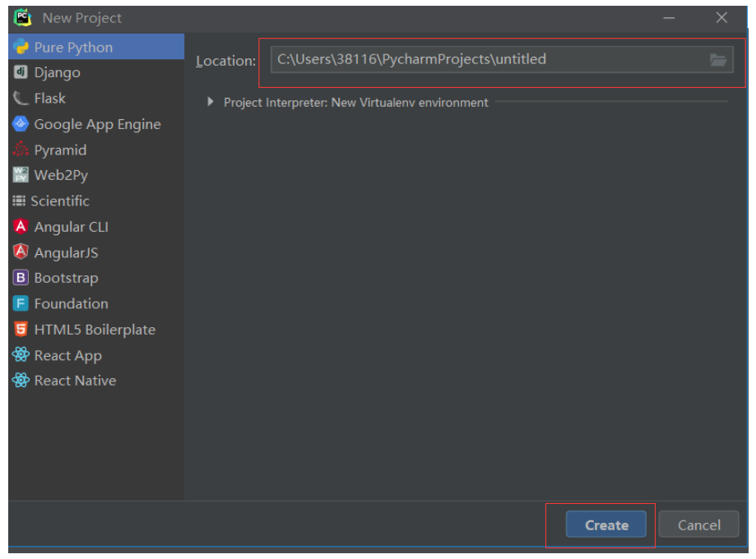Viewport: 756px width, 559px height.
Task: Click the Angular CLI shield icon
Action: tap(21, 226)
